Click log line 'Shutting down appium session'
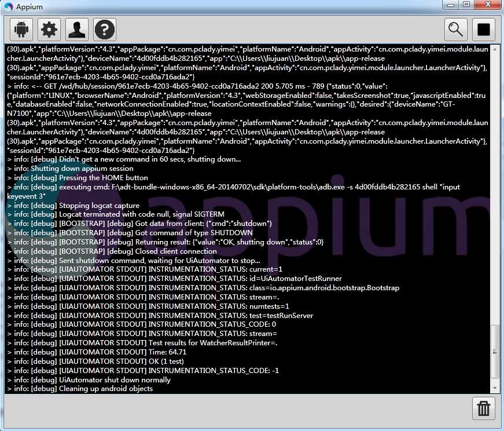The width and height of the screenshot is (504, 431). (x=71, y=169)
